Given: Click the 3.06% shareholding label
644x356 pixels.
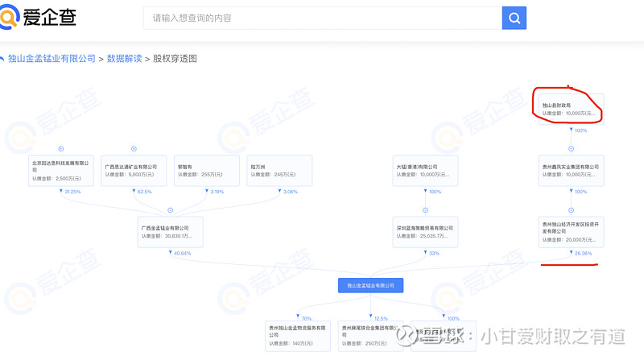Looking at the screenshot, I should (291, 192).
